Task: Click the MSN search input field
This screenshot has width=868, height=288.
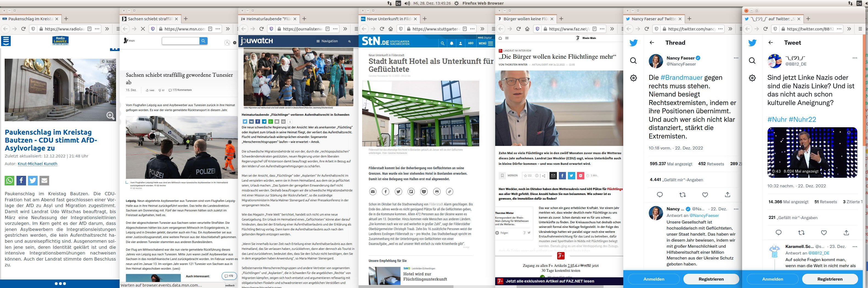Action: click(x=181, y=41)
